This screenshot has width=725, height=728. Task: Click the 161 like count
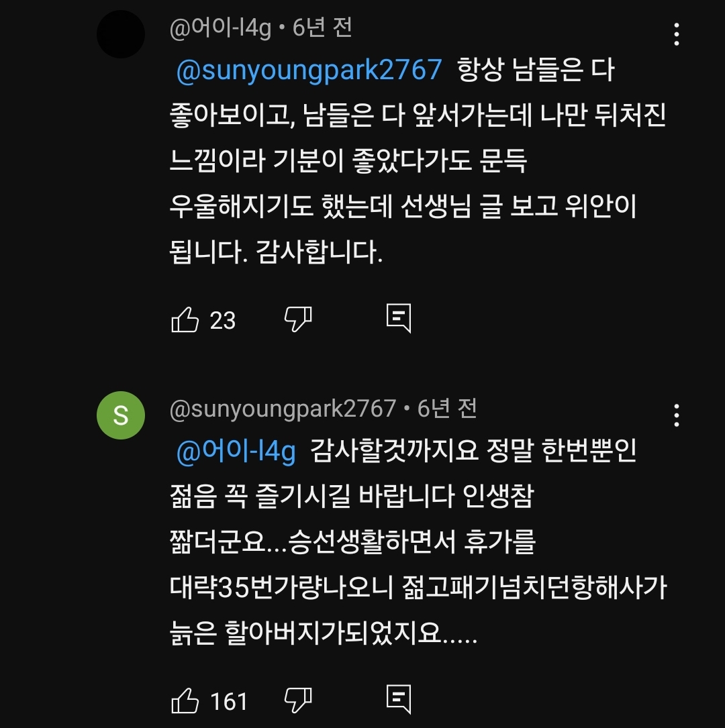point(228,701)
